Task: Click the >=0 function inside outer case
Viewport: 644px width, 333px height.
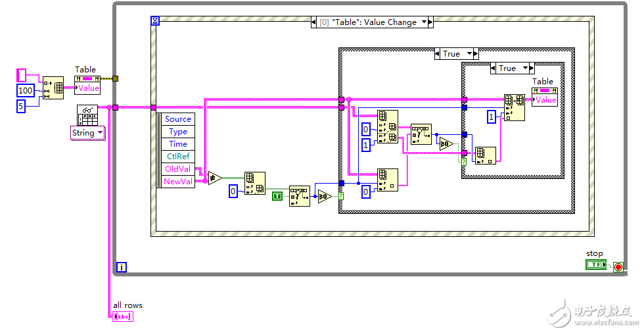Action: click(446, 144)
